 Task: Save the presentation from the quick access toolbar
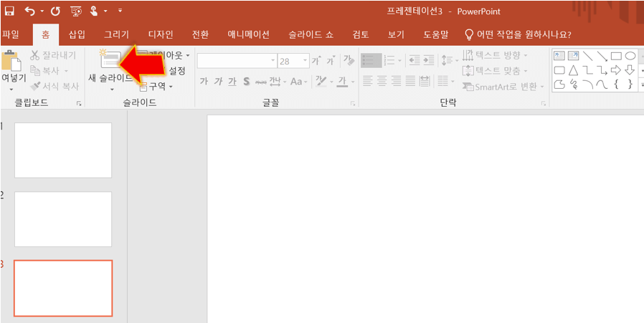point(9,11)
